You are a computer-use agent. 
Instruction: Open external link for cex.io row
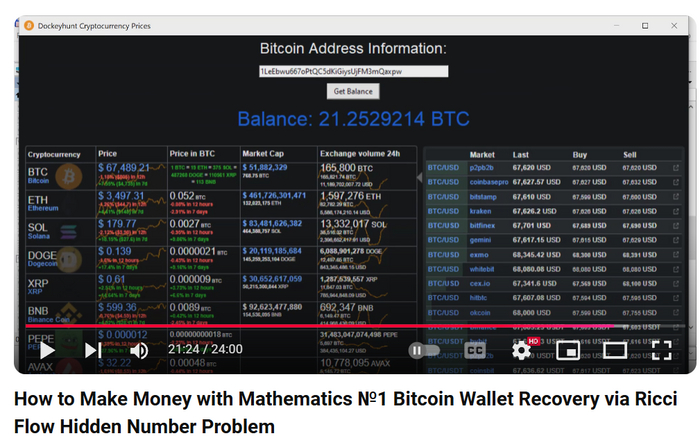(x=676, y=283)
